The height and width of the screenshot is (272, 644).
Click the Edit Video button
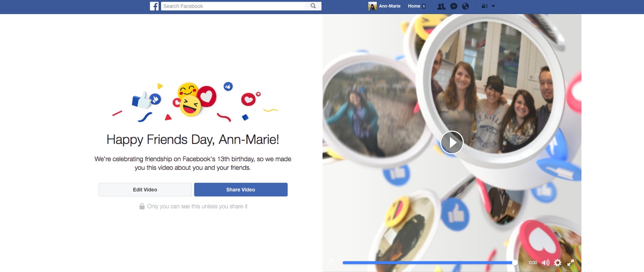(x=145, y=190)
